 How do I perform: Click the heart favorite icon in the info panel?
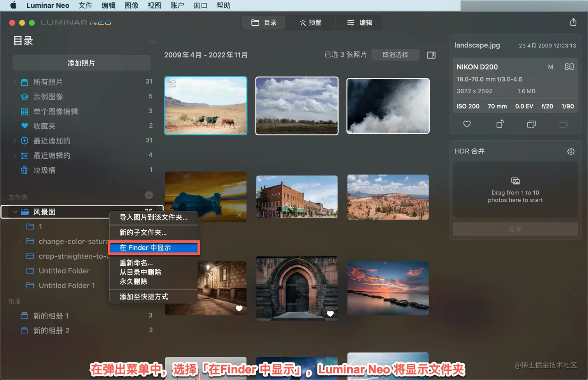click(467, 124)
